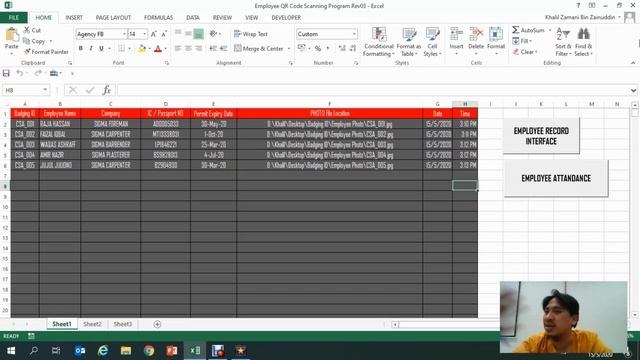The image size is (640, 360).
Task: Add a new sheet with the plus icon
Action: coord(157,324)
